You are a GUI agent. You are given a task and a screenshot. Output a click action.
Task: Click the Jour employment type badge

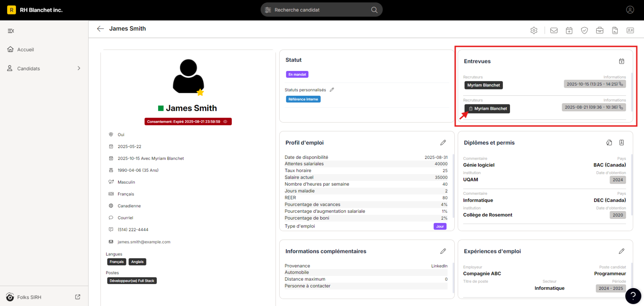440,226
